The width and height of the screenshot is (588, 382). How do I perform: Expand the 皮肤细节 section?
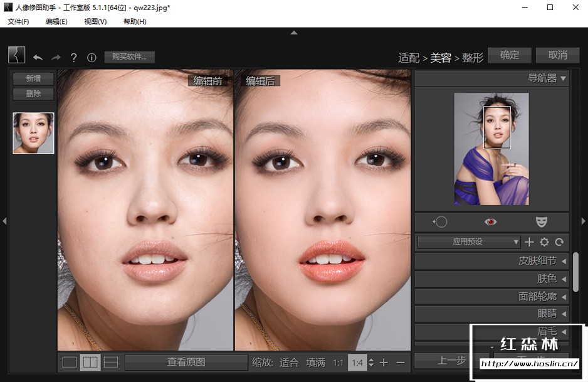click(491, 261)
